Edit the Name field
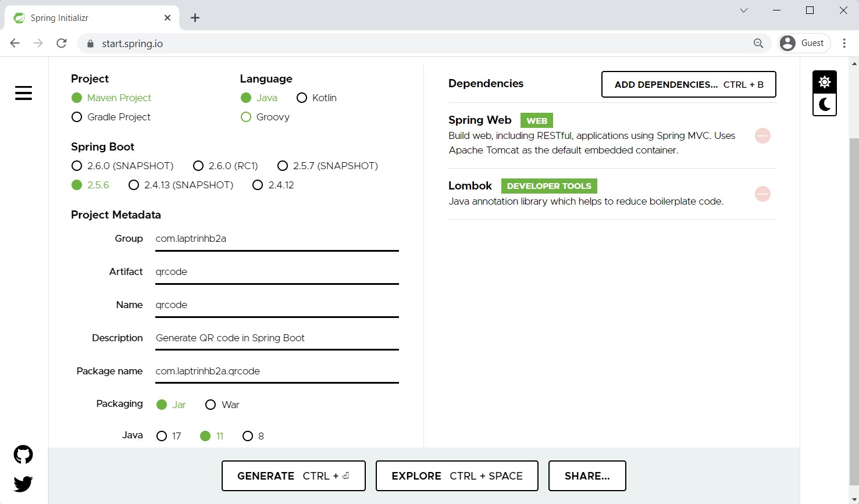The height and width of the screenshot is (504, 859). [x=277, y=305]
